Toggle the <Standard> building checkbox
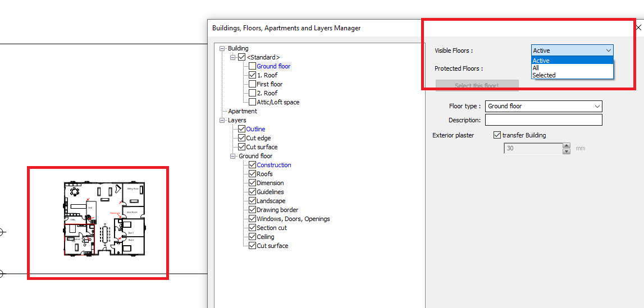 click(x=242, y=57)
